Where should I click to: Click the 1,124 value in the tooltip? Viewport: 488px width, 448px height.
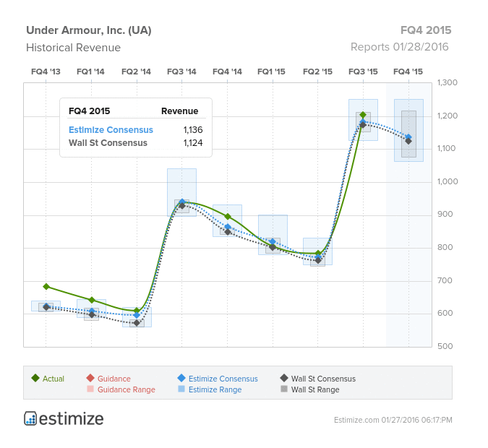pyautogui.click(x=193, y=143)
